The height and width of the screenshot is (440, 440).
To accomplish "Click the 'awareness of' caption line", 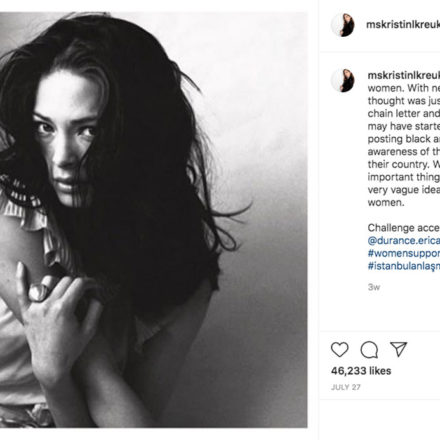I will [x=404, y=152].
